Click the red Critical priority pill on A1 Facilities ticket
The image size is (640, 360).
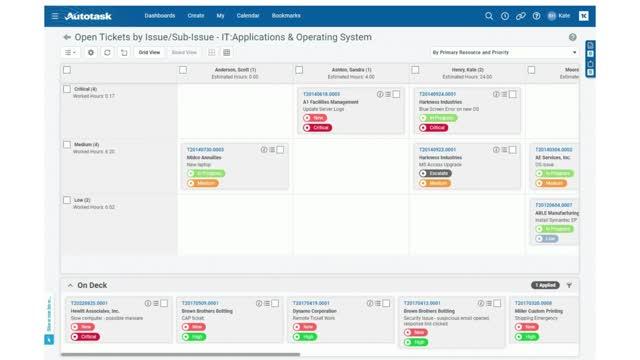point(318,128)
